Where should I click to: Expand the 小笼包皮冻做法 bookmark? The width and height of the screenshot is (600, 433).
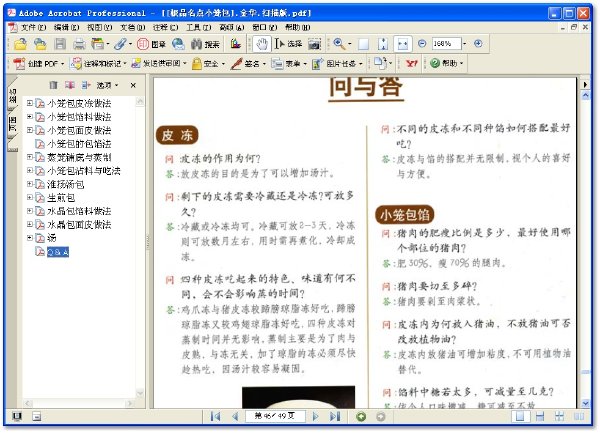click(x=29, y=103)
